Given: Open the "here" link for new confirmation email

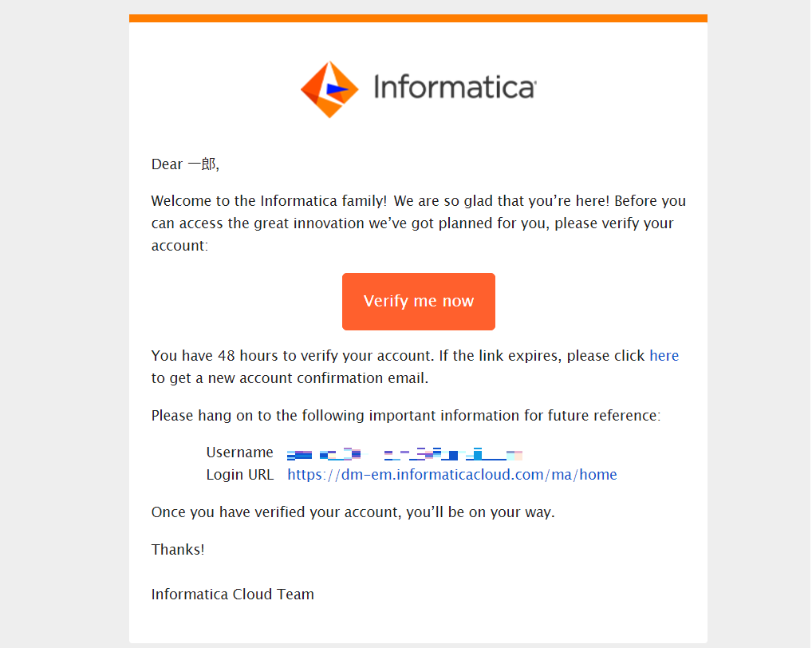Looking at the screenshot, I should coord(664,356).
